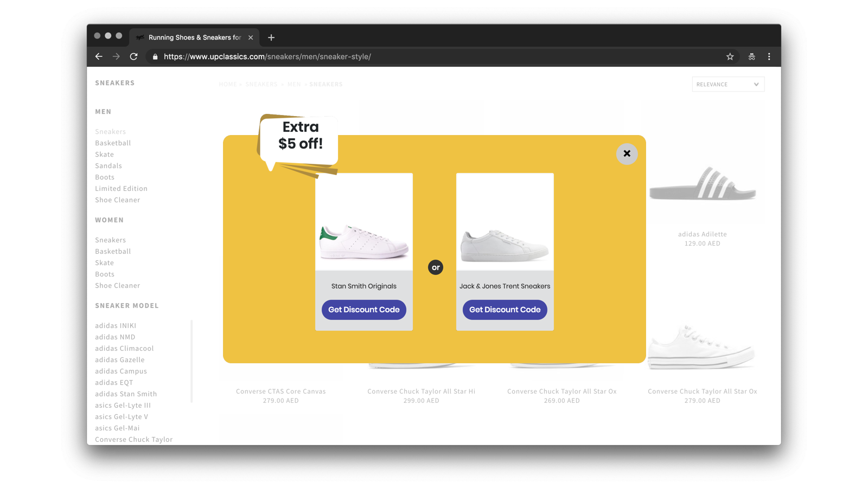Filter by adidas EQT model
868x488 pixels.
[x=114, y=383]
